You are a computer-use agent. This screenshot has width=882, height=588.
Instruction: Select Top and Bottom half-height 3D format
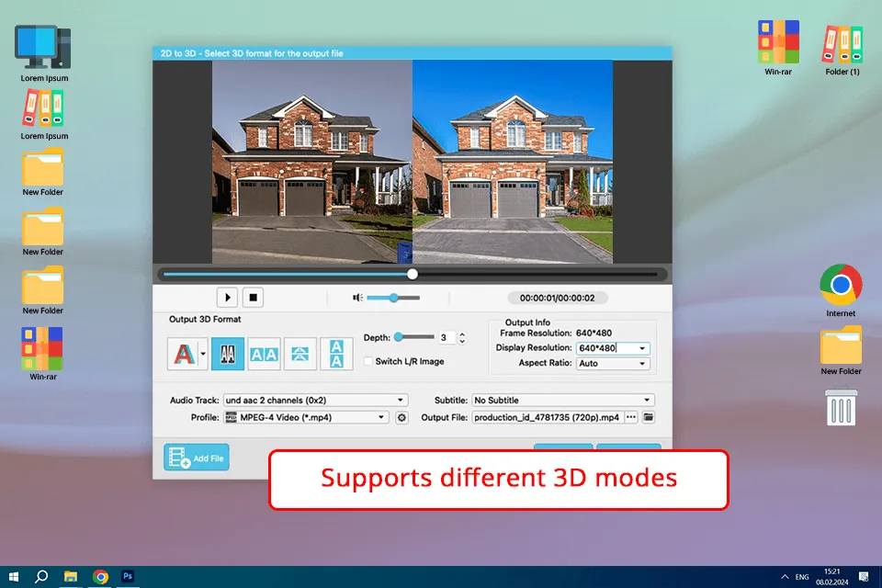point(300,354)
